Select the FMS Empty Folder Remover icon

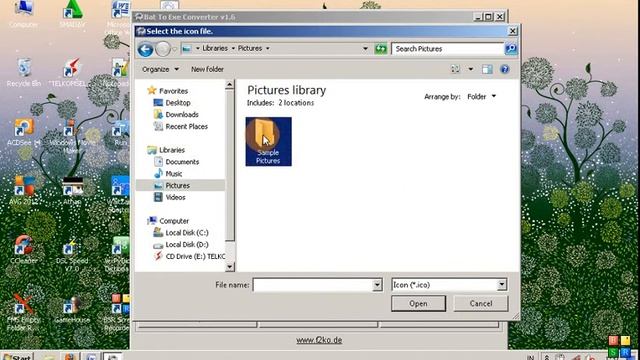24,313
